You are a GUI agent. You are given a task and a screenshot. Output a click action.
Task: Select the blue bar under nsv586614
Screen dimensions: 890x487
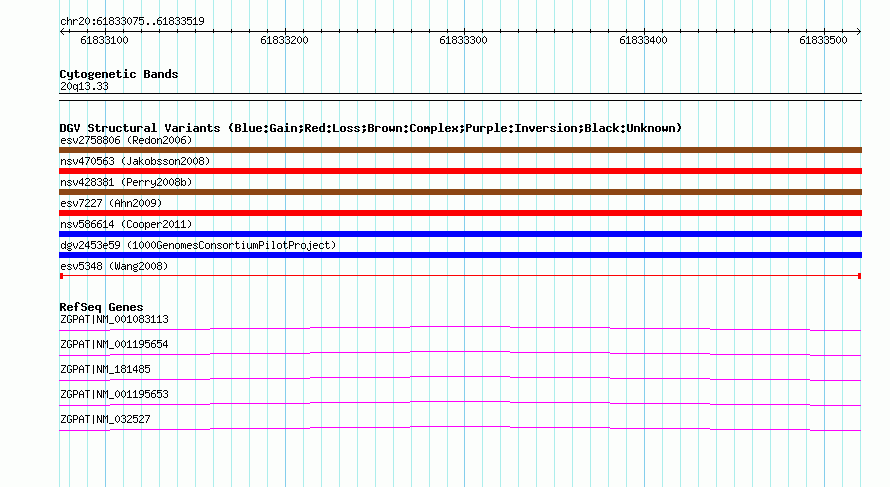pyautogui.click(x=460, y=234)
